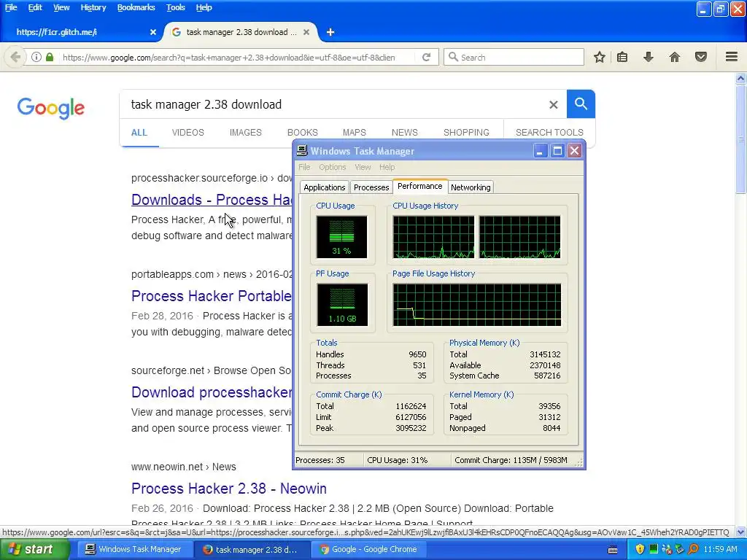Select the Performance tab in Task Manager

(419, 186)
